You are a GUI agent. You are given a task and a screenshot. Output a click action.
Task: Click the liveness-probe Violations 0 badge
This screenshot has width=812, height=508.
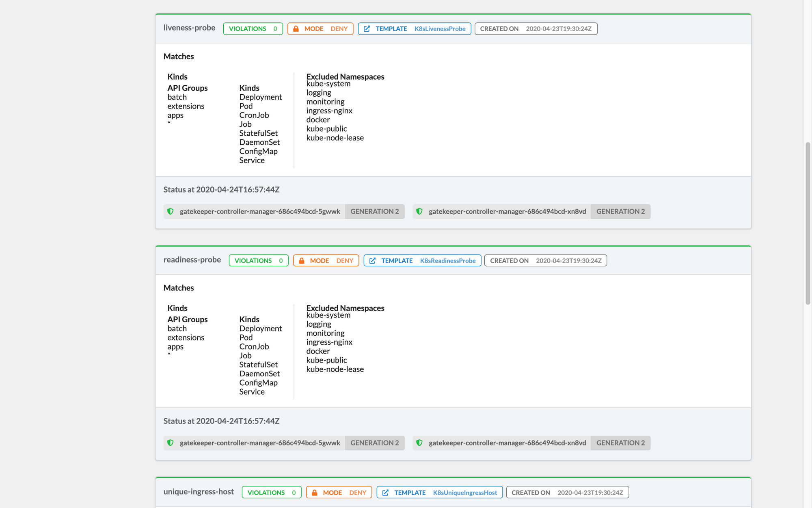coord(253,29)
